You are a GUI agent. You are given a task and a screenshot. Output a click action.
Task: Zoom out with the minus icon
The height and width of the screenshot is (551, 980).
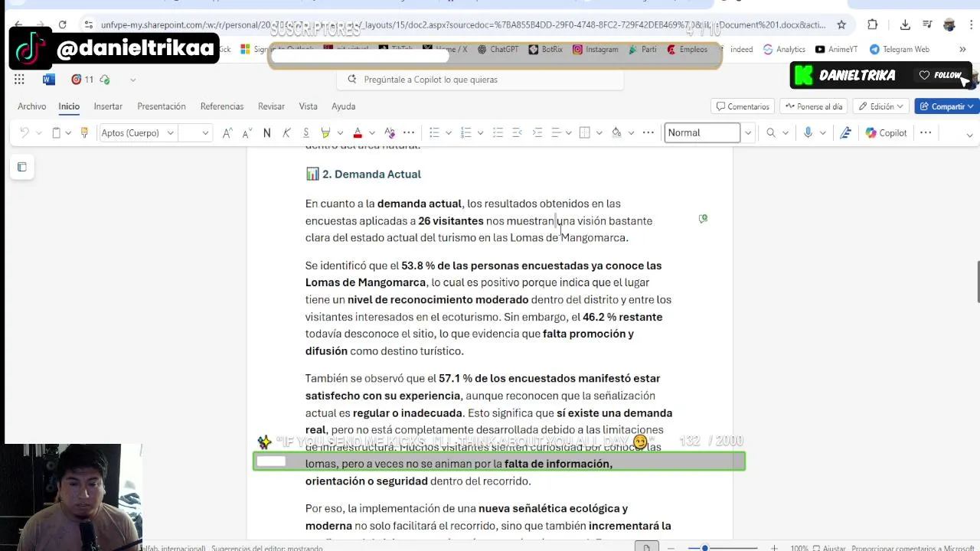[671, 548]
